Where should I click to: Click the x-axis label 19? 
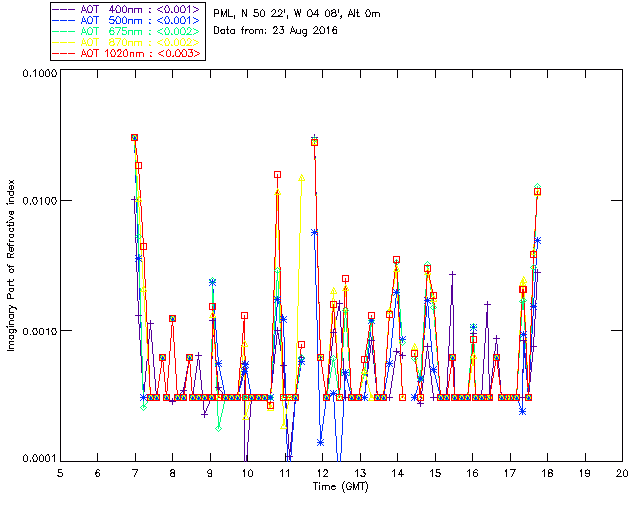coord(585,473)
